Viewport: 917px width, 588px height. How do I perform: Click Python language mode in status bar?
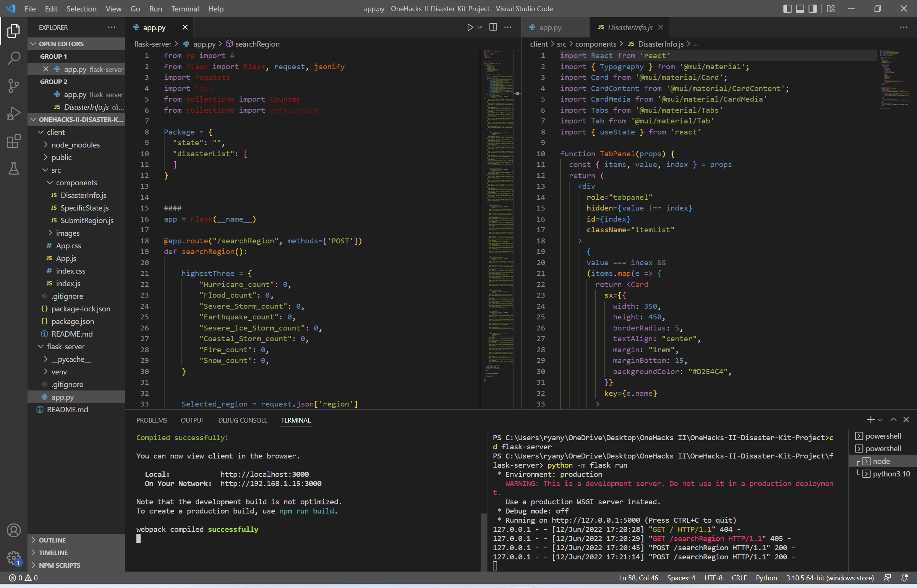click(766, 578)
